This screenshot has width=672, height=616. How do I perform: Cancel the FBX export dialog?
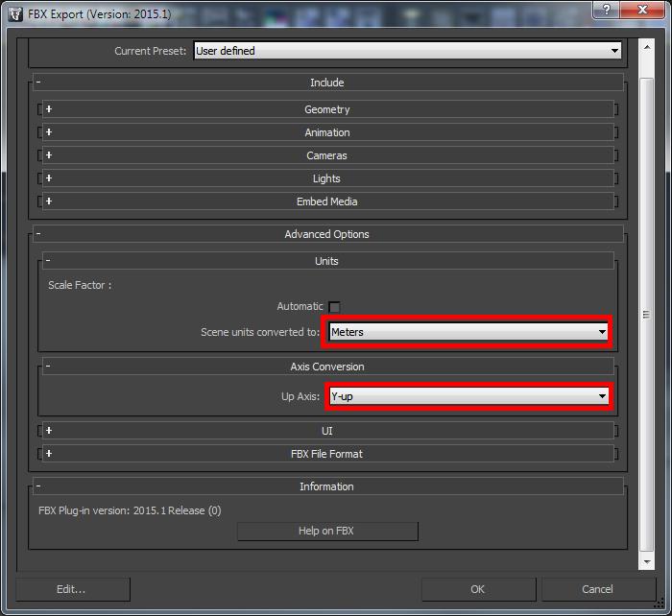point(598,589)
